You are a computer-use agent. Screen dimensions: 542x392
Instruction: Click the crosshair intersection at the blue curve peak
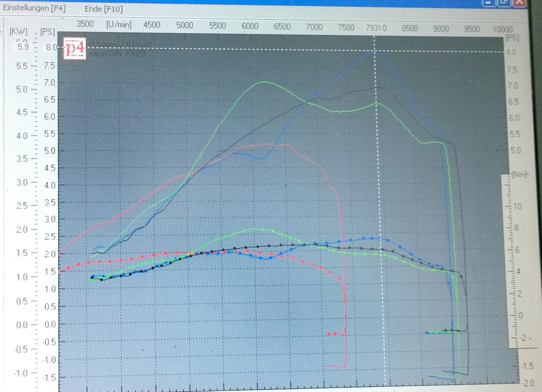374,50
